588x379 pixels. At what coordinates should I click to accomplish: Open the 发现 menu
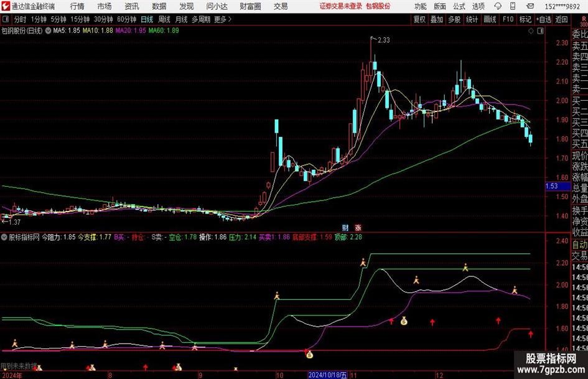pyautogui.click(x=187, y=6)
